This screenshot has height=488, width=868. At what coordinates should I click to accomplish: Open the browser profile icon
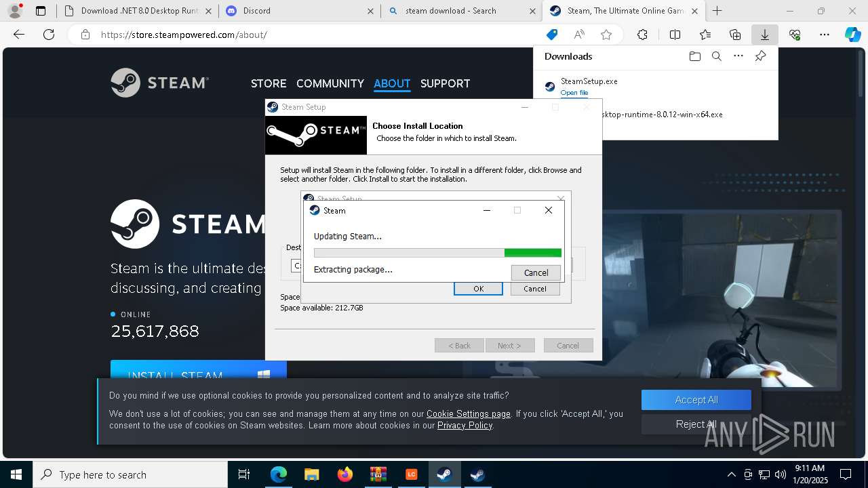(15, 10)
